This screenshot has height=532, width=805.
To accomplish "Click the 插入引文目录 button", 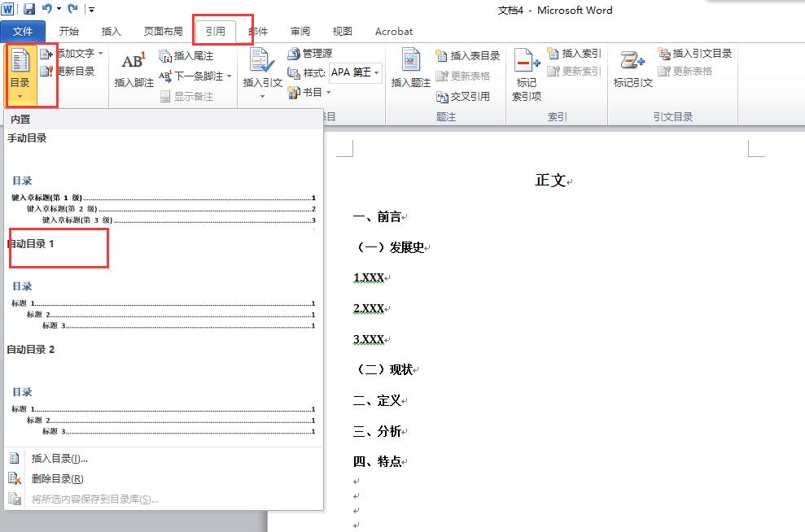I will click(694, 54).
